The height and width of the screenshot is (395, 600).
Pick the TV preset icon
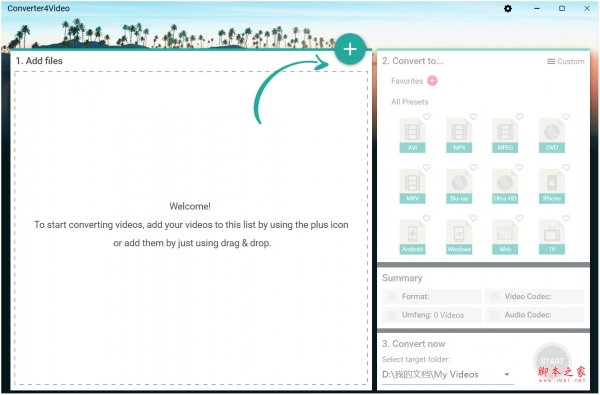[x=552, y=237]
